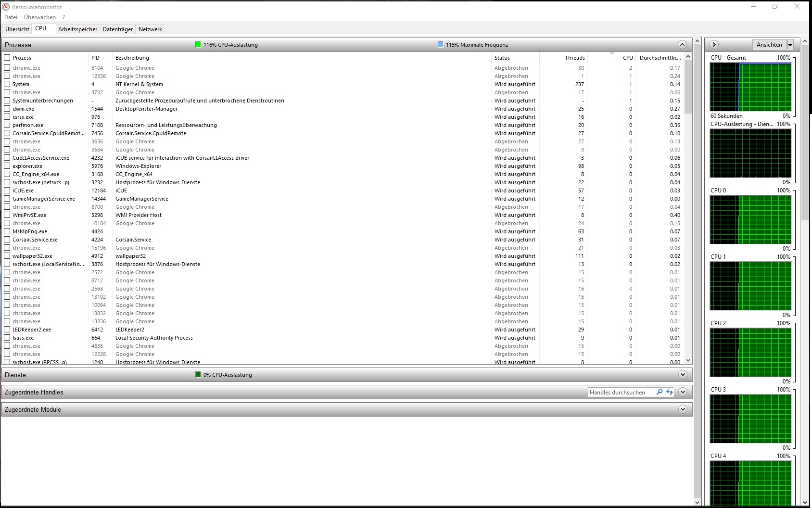
Task: Check the MsMpEng.exe process checkbox
Action: click(7, 231)
